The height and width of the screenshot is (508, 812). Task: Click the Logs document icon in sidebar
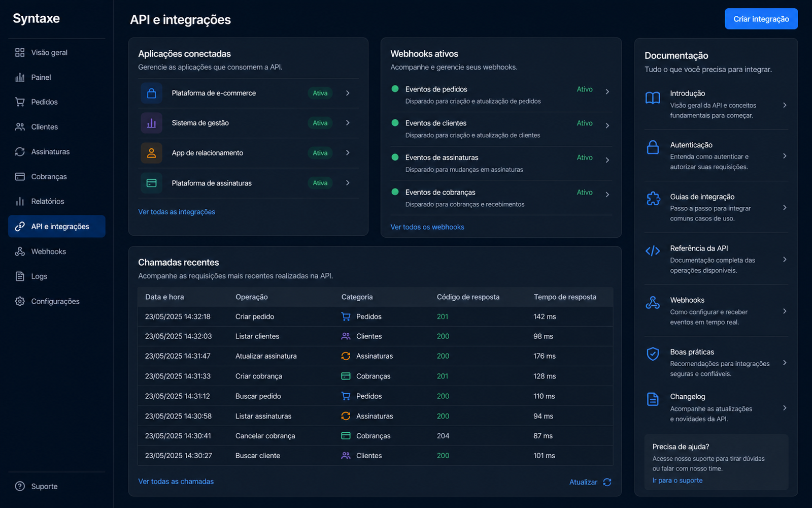pyautogui.click(x=20, y=276)
